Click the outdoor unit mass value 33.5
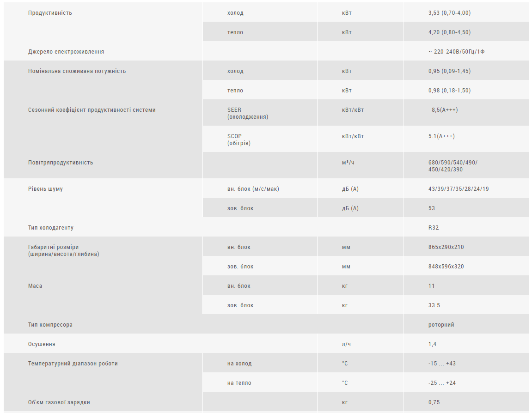532x413 pixels. tap(434, 305)
